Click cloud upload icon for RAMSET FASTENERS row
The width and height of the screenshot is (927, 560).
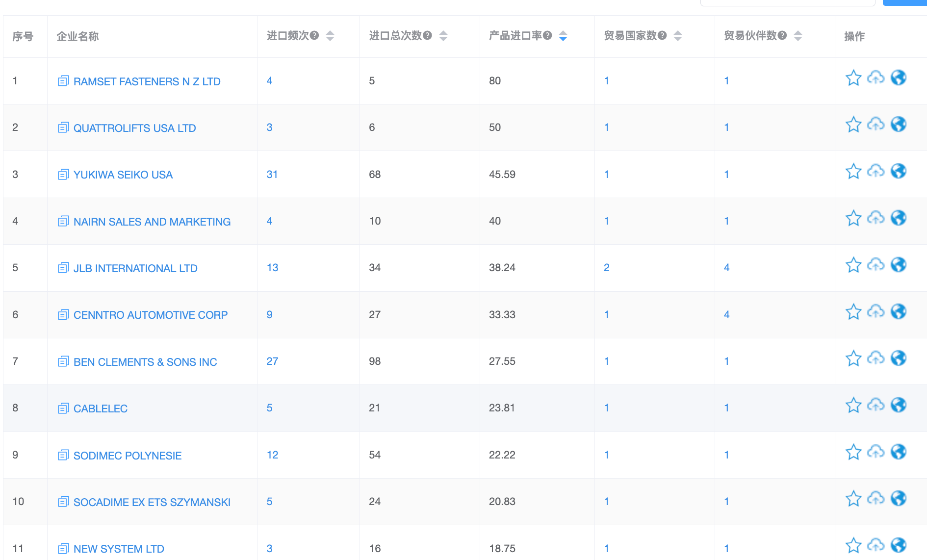point(876,77)
